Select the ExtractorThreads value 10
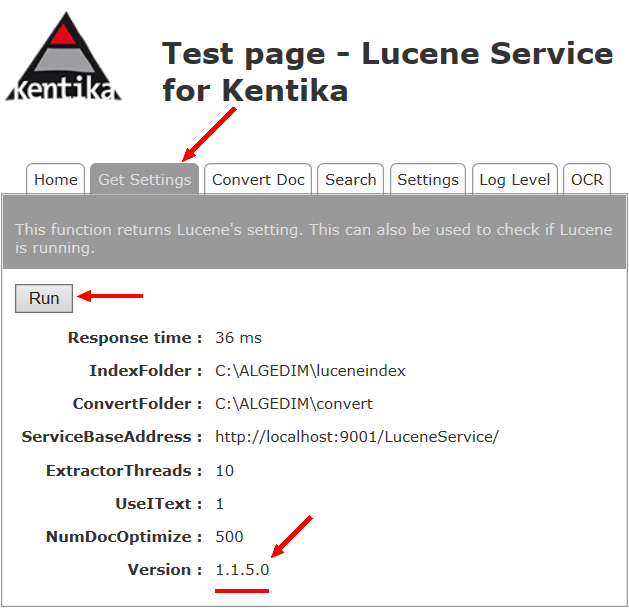Image resolution: width=629 pixels, height=608 pixels. [225, 470]
